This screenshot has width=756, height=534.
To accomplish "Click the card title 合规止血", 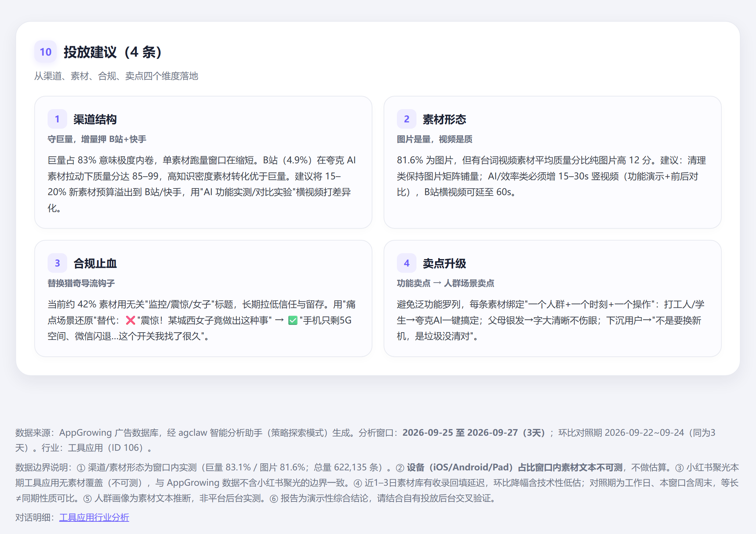I will pyautogui.click(x=95, y=263).
